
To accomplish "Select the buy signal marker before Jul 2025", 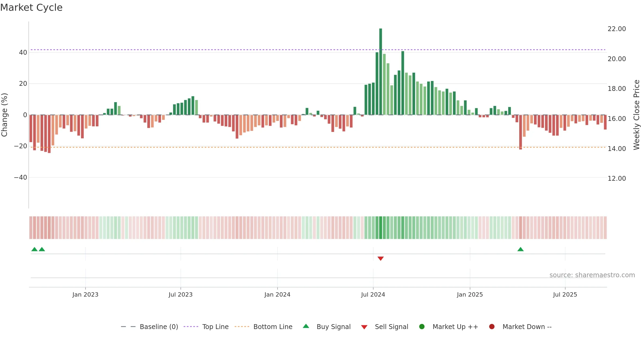I will (521, 249).
